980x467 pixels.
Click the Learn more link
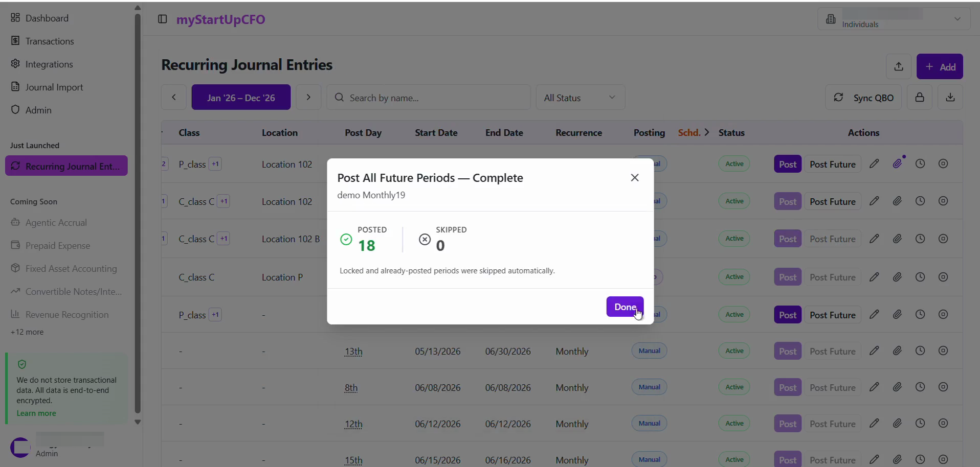tap(36, 413)
